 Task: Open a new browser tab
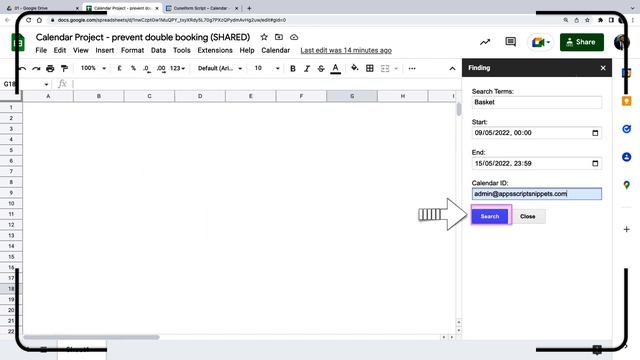[249, 8]
